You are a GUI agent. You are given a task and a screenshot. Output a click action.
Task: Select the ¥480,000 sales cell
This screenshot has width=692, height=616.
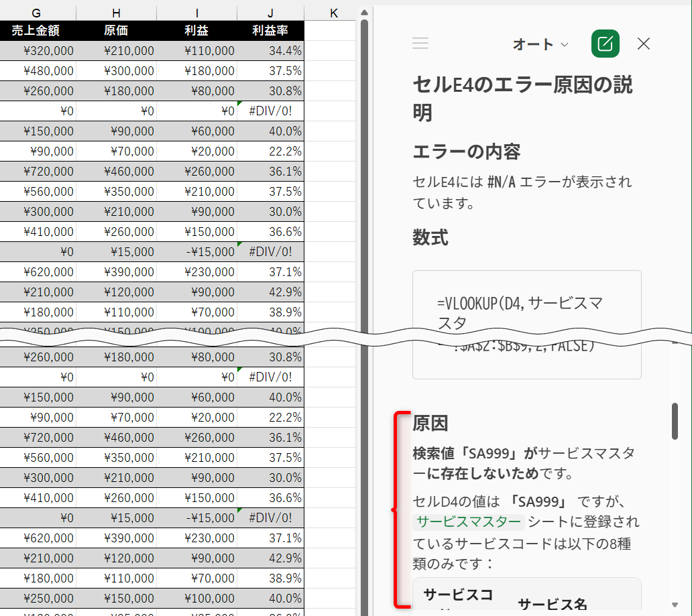point(38,70)
